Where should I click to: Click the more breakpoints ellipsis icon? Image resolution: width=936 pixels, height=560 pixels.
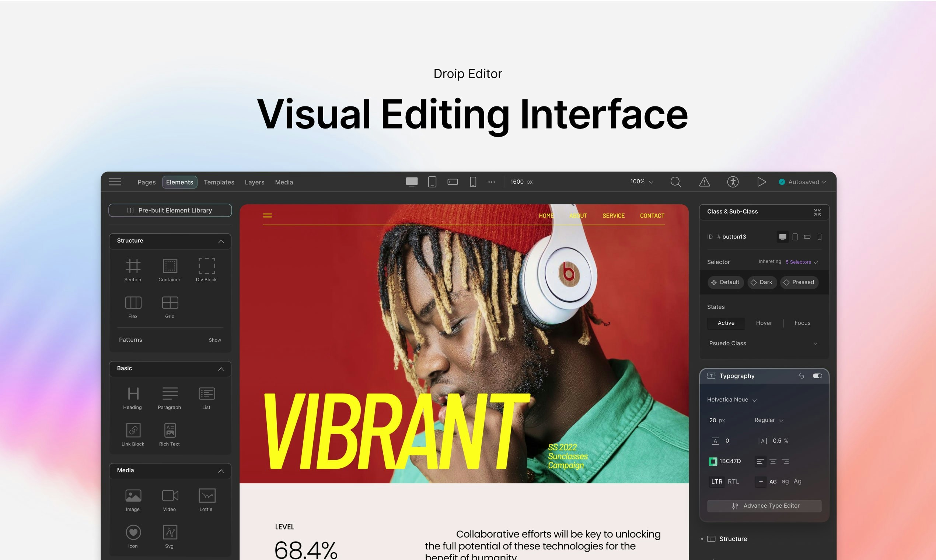coord(491,182)
